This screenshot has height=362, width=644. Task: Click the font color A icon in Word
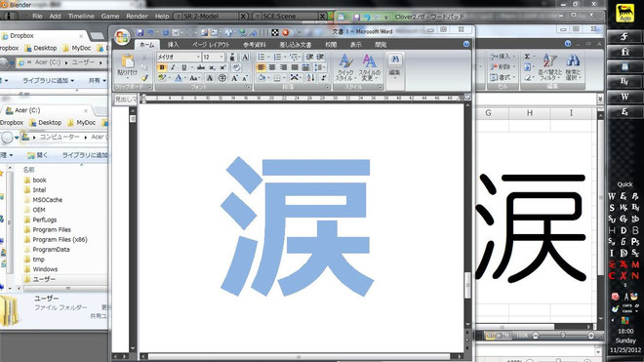tap(179, 78)
